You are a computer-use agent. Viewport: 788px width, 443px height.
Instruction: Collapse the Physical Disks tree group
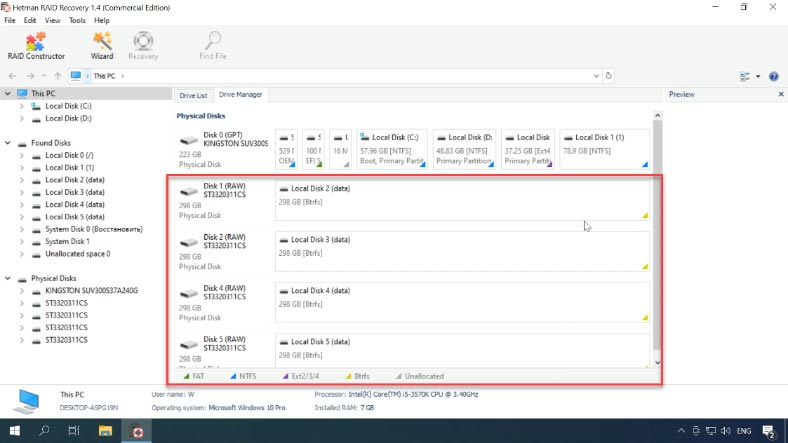[8, 278]
